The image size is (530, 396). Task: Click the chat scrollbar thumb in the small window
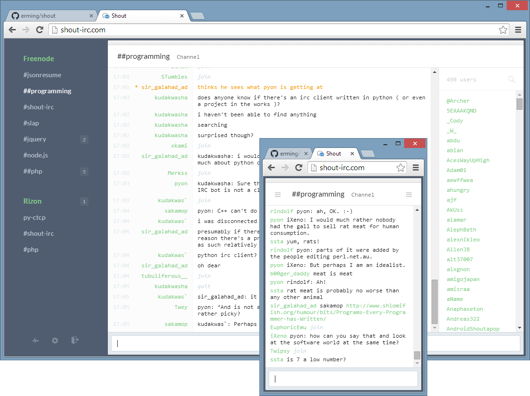tap(417, 355)
